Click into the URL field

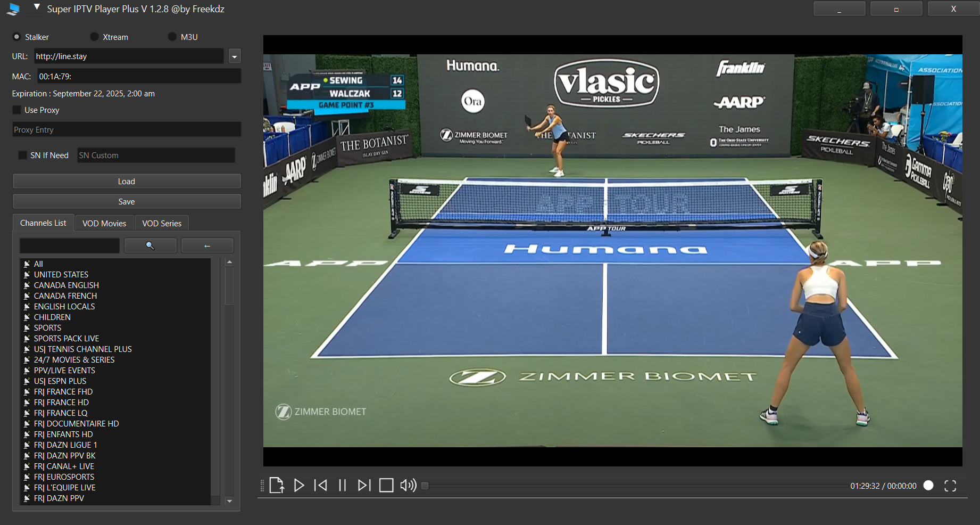pos(129,56)
